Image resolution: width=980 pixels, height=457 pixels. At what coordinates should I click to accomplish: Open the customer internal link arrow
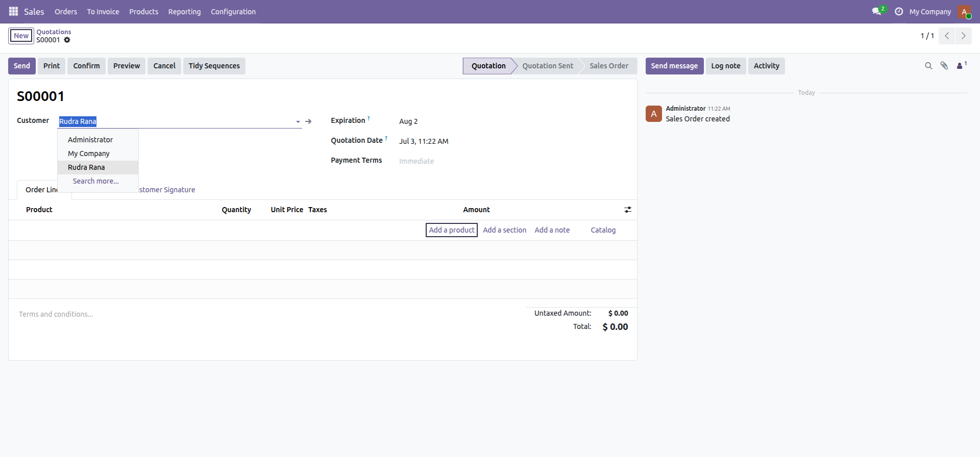(308, 121)
